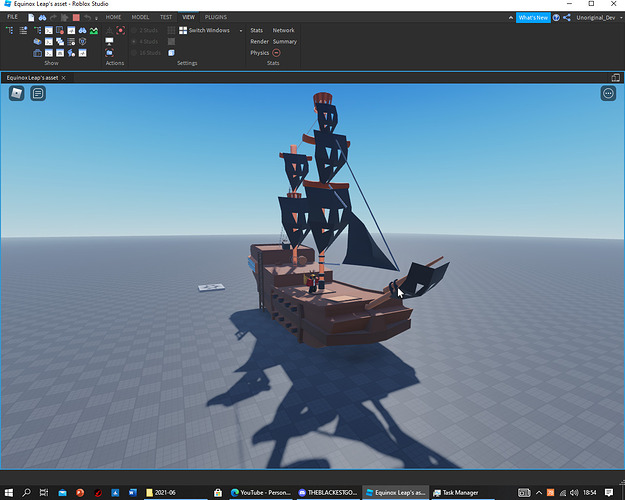Click the Unoriginal_Dev account name
Viewport: 625px width, 500px height.
point(596,18)
